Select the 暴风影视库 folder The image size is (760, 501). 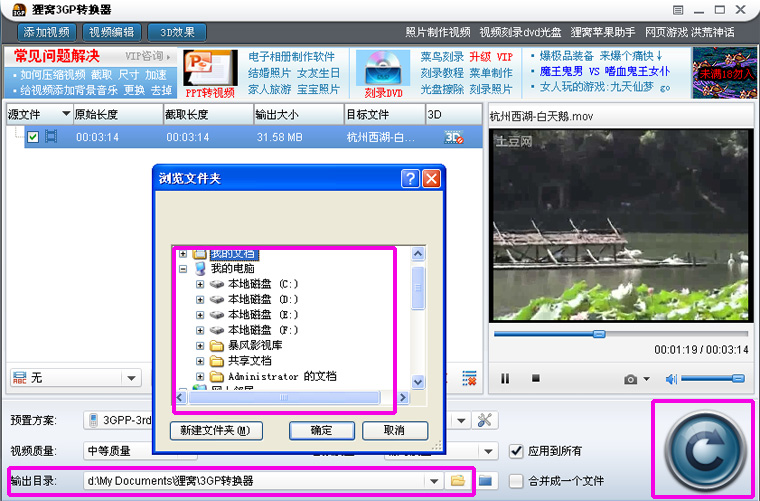coord(255,345)
